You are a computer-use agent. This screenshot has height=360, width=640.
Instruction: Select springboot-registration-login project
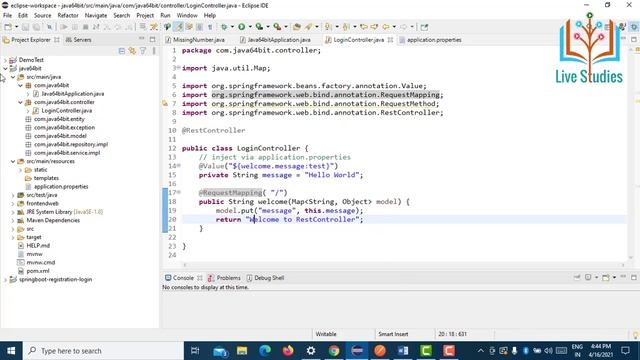point(55,280)
